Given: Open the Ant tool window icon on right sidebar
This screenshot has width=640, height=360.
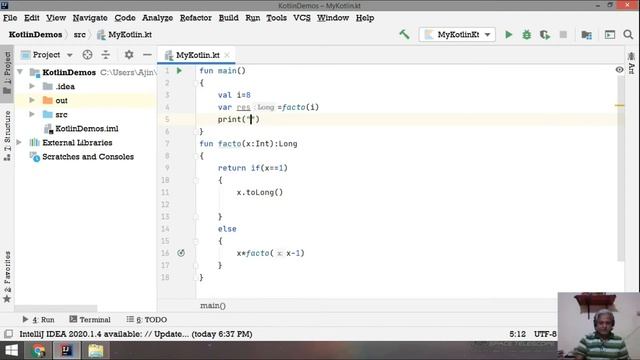Looking at the screenshot, I should click(x=631, y=63).
